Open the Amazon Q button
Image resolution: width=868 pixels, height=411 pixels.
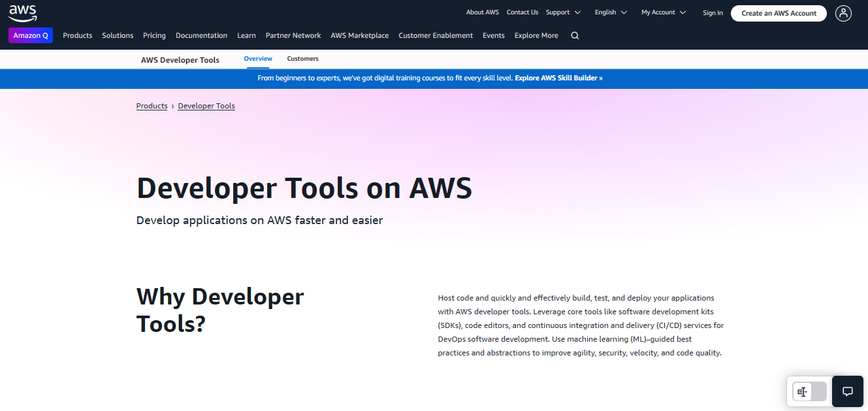[x=31, y=36]
